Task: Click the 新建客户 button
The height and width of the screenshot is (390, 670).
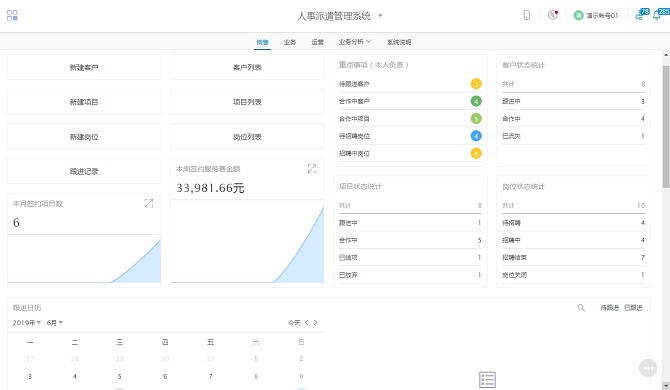Action: tap(84, 67)
